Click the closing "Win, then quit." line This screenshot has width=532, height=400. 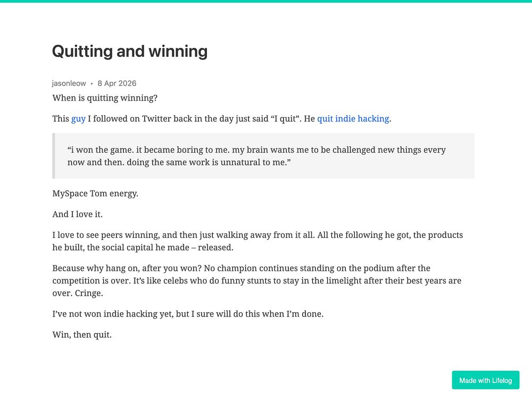click(82, 335)
